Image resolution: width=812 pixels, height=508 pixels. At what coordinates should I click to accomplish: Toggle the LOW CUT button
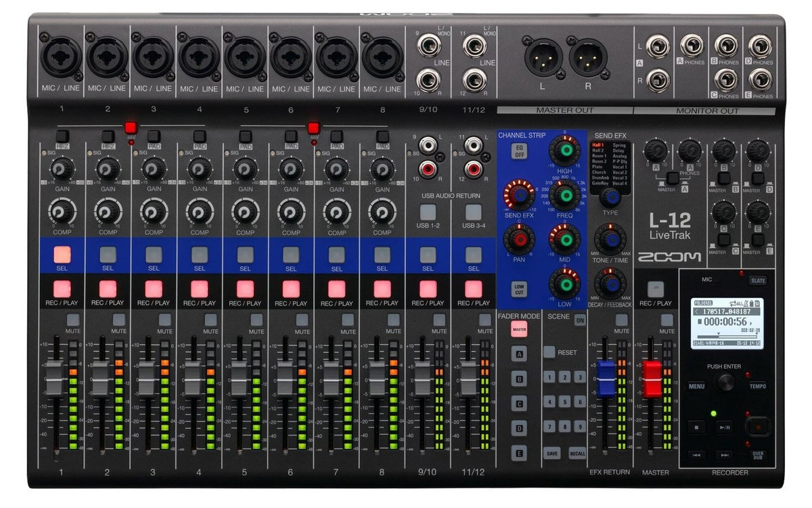tap(519, 289)
